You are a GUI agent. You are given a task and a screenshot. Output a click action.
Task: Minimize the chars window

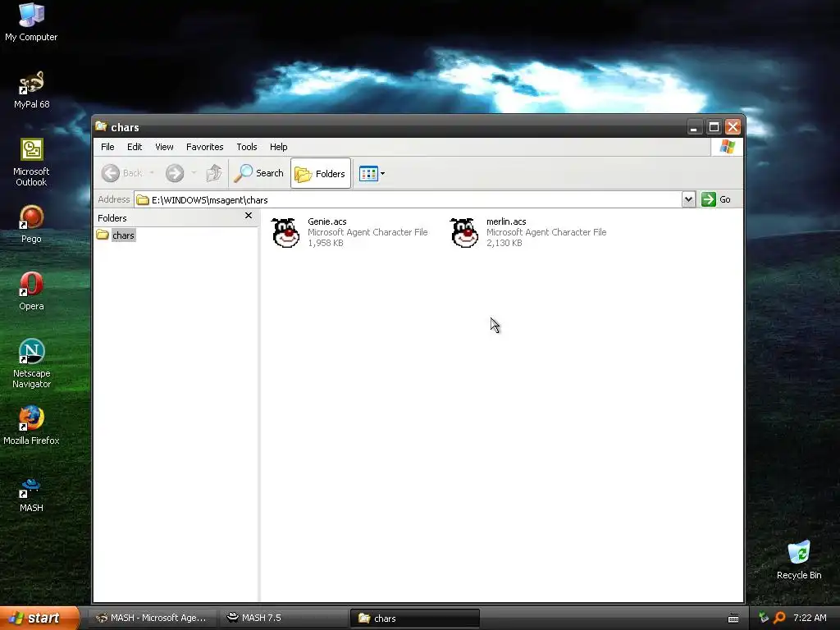click(694, 127)
